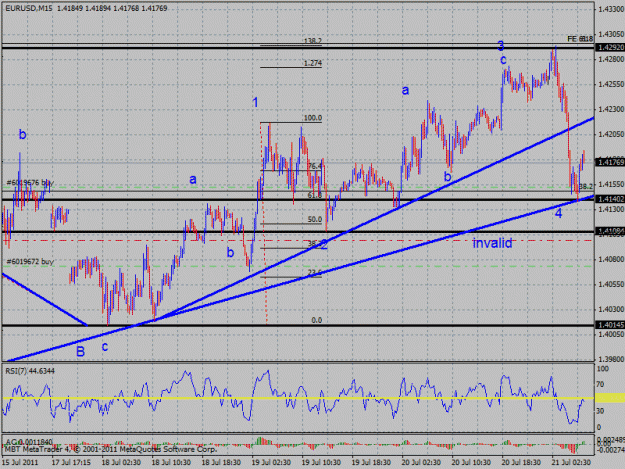
Task: Click the wave label '1' above the Fibonacci tool
Action: [255, 102]
